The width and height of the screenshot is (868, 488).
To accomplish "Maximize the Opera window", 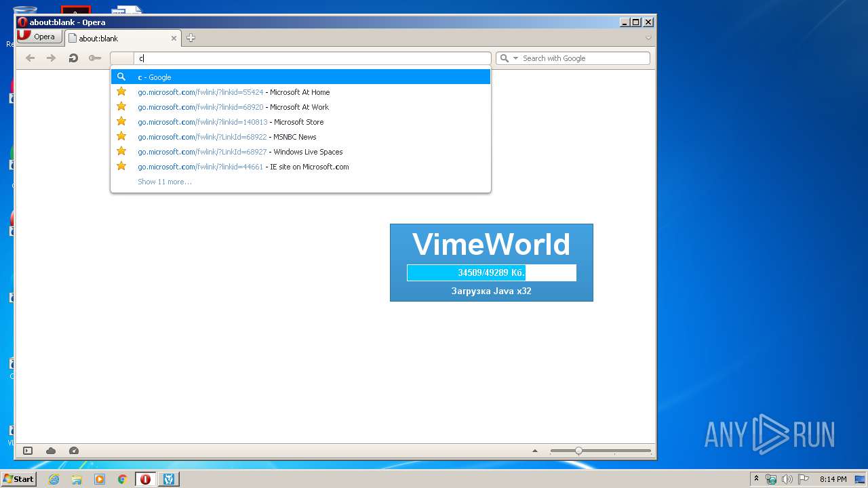I will tap(636, 22).
